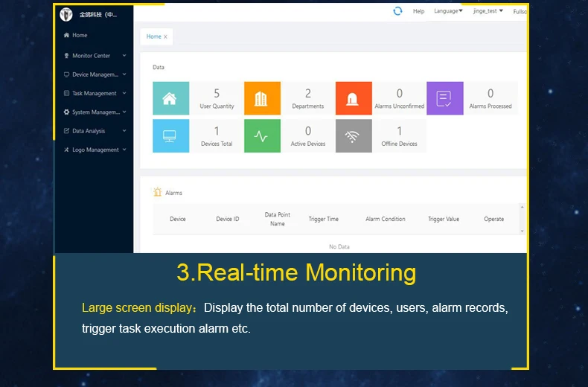Click the company logo avatar in the sidebar
588x387 pixels.
tap(66, 15)
